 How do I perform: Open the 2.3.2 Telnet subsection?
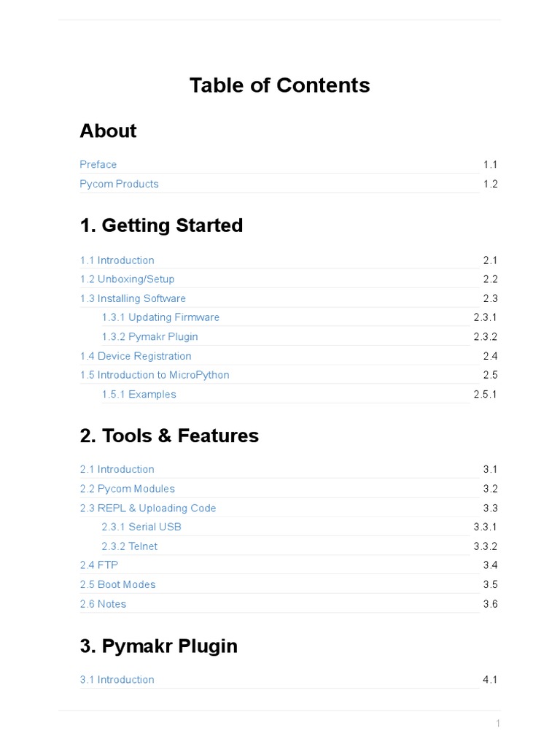click(129, 546)
